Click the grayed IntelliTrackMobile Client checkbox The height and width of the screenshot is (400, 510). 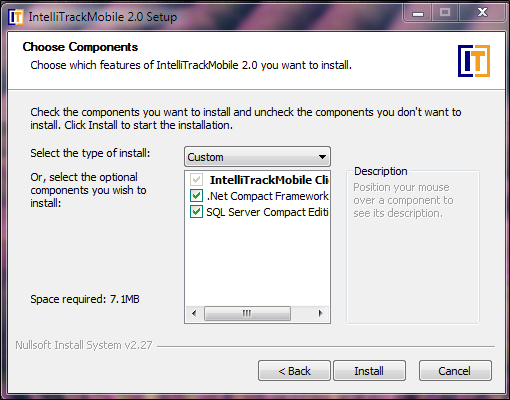pyautogui.click(x=196, y=180)
